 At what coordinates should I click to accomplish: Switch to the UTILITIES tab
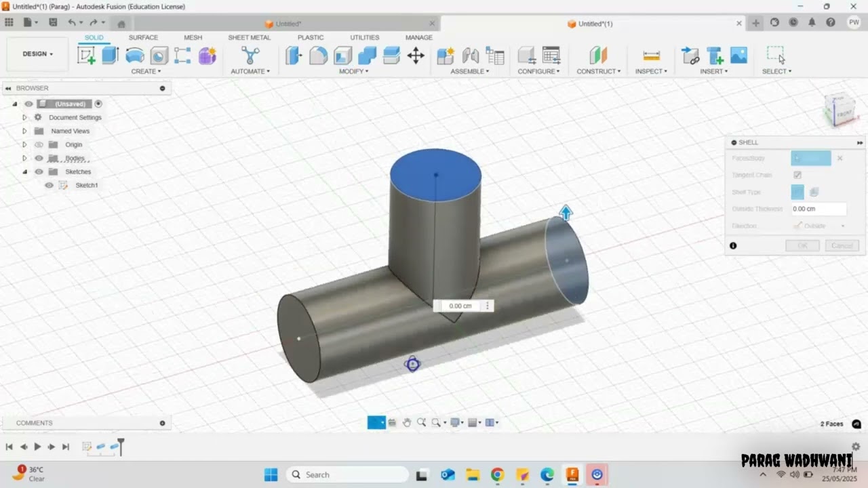[365, 37]
